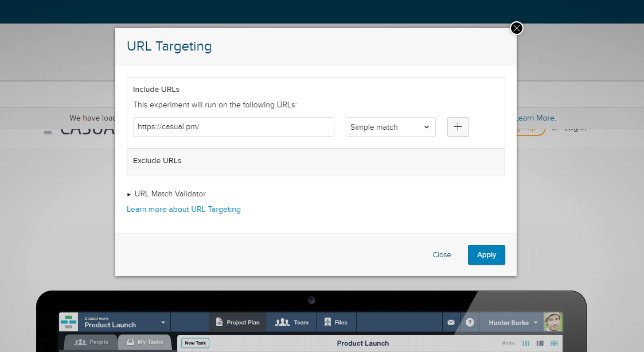Expand the URL Match Validator section
Screen dimensions: 644x352
166,194
